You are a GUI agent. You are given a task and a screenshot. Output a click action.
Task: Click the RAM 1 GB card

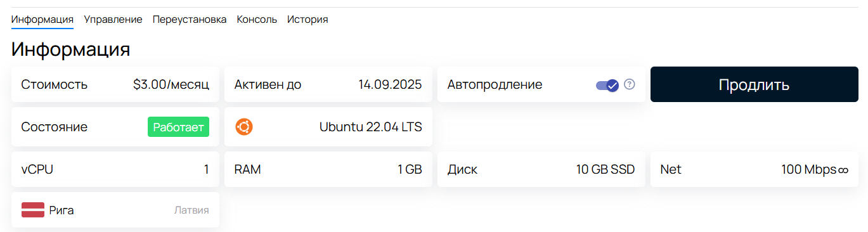(x=328, y=169)
